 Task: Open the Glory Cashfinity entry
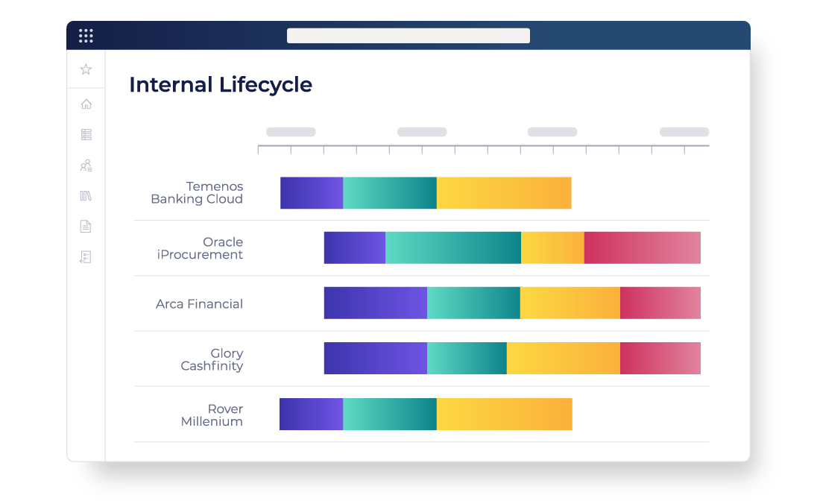tap(212, 359)
